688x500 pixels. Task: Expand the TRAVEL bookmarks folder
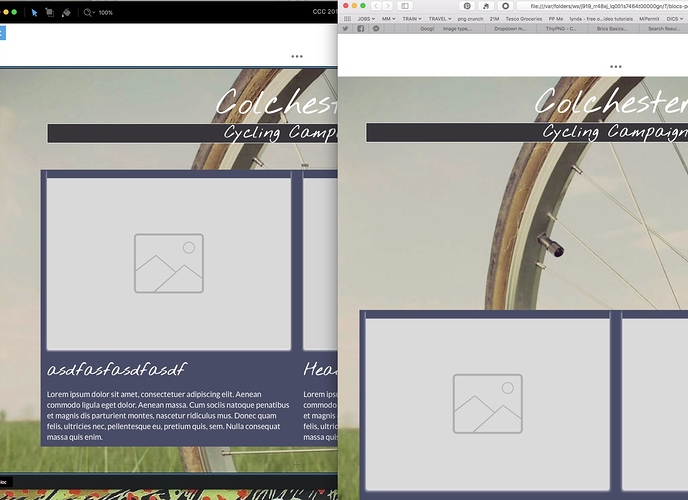(x=441, y=18)
